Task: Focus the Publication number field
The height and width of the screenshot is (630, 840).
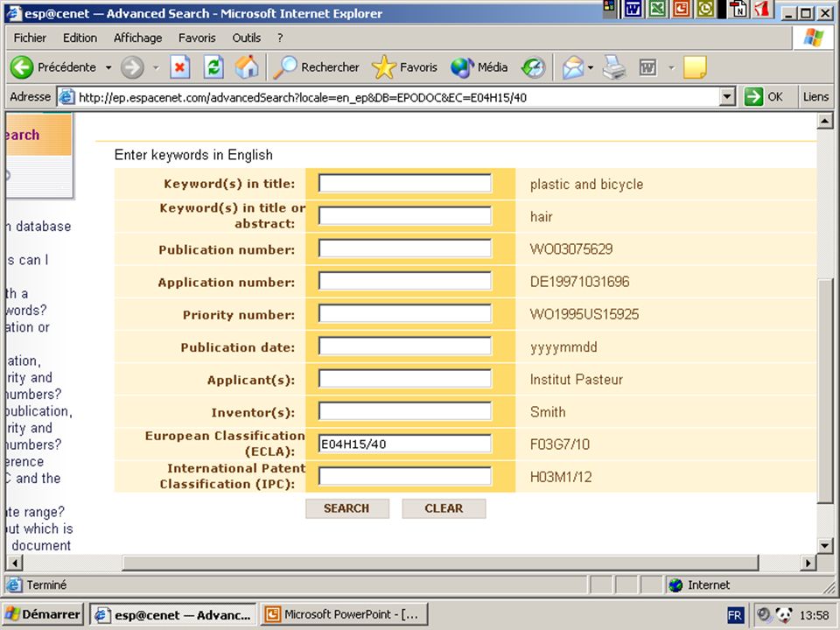Action: [x=405, y=248]
